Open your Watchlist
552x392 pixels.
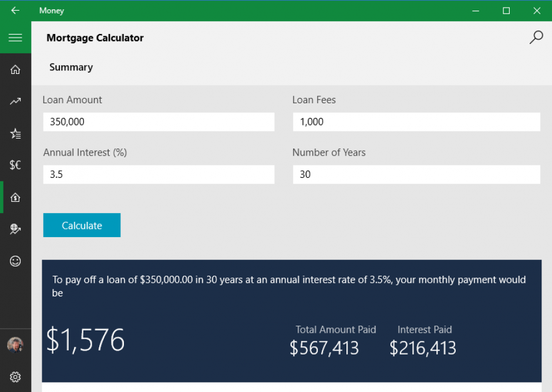click(15, 133)
